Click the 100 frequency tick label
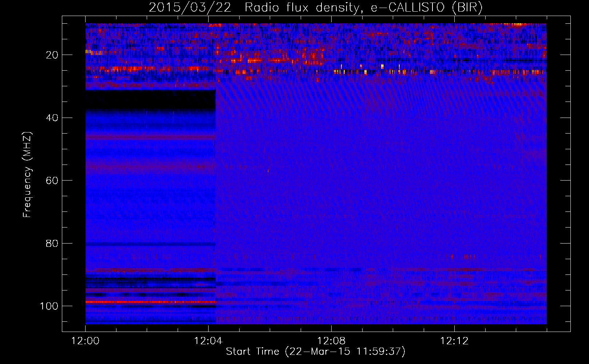The width and height of the screenshot is (589, 364). (x=49, y=306)
